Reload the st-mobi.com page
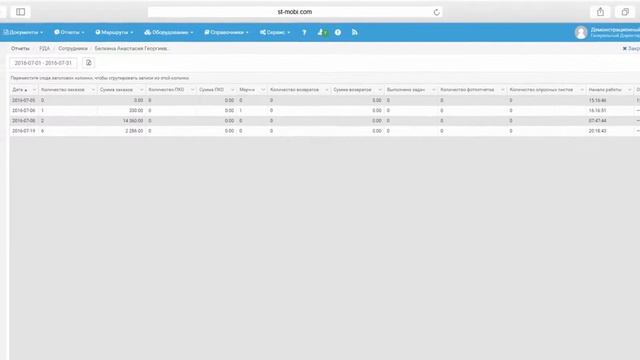 436,12
